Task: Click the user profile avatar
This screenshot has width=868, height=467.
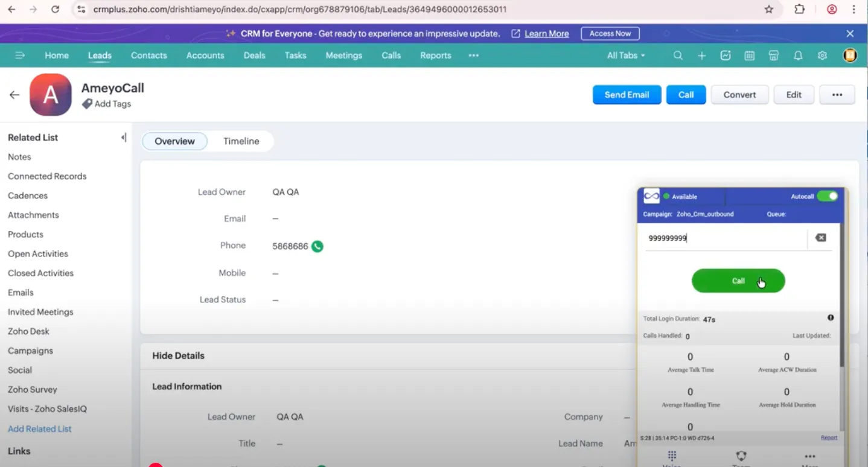Action: (850, 56)
